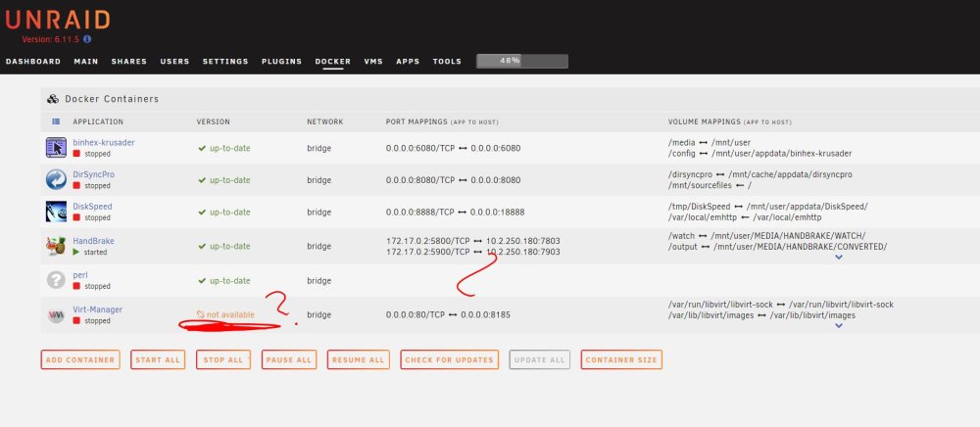Screen dimensions: 980x427
Task: Click the VOLUME MAPPINGS column header
Action: pos(729,121)
